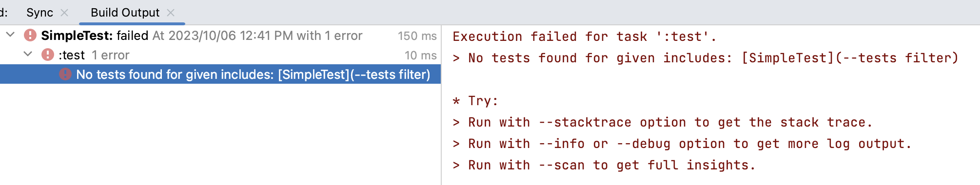Viewport: 980px width, 185px height.
Task: Switch to the Sync tab
Action: (39, 13)
